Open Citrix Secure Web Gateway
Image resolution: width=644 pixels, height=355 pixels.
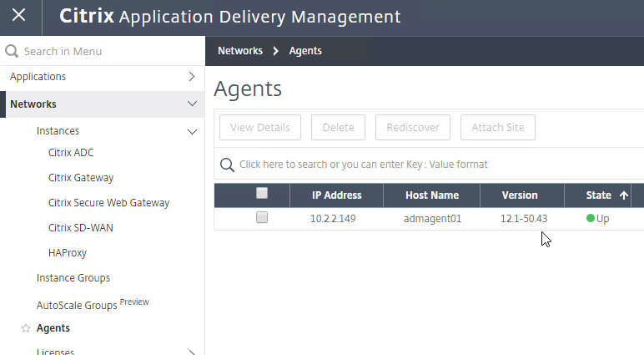(x=108, y=203)
